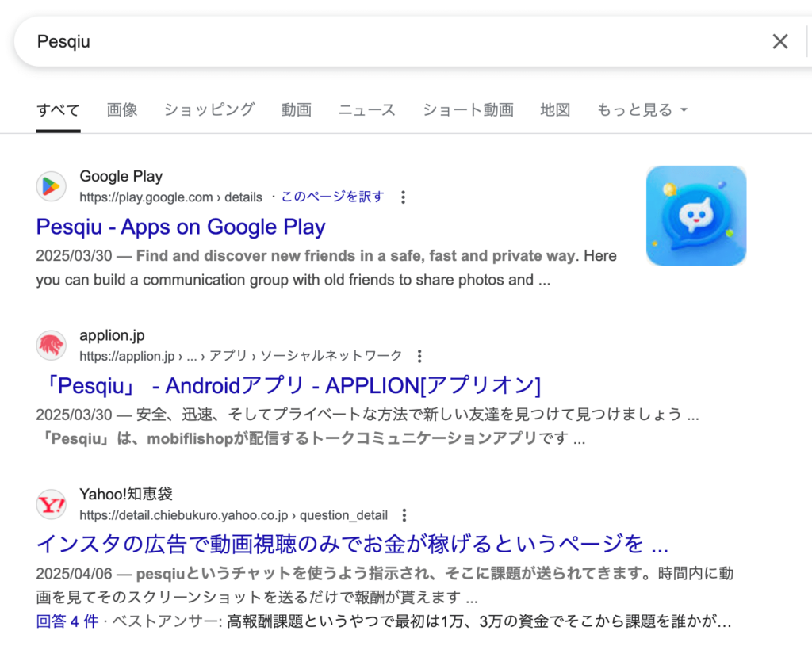Viewport: 812px width, 646px height.
Task: Click the play.google.com URL breadcrumb
Action: (x=171, y=197)
